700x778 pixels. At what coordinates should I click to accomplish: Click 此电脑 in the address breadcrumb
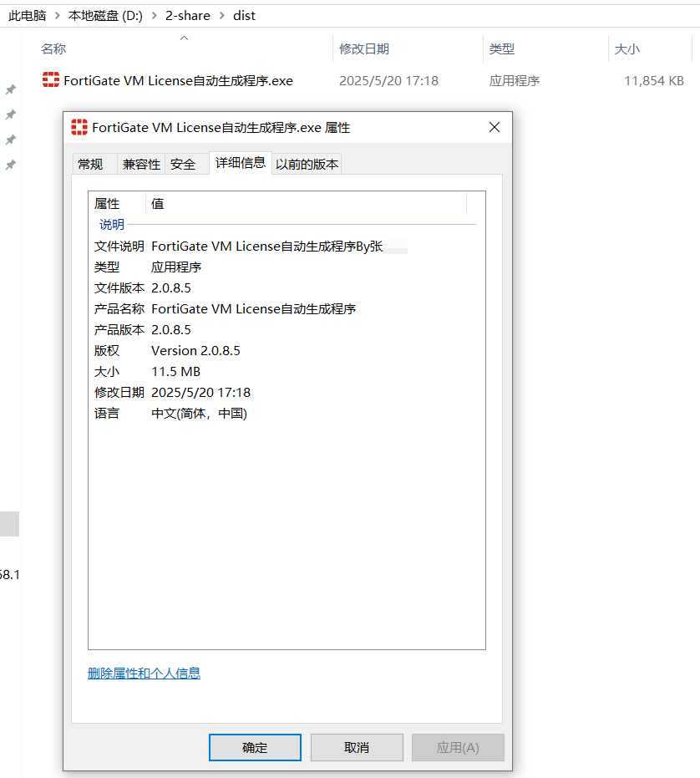point(28,16)
